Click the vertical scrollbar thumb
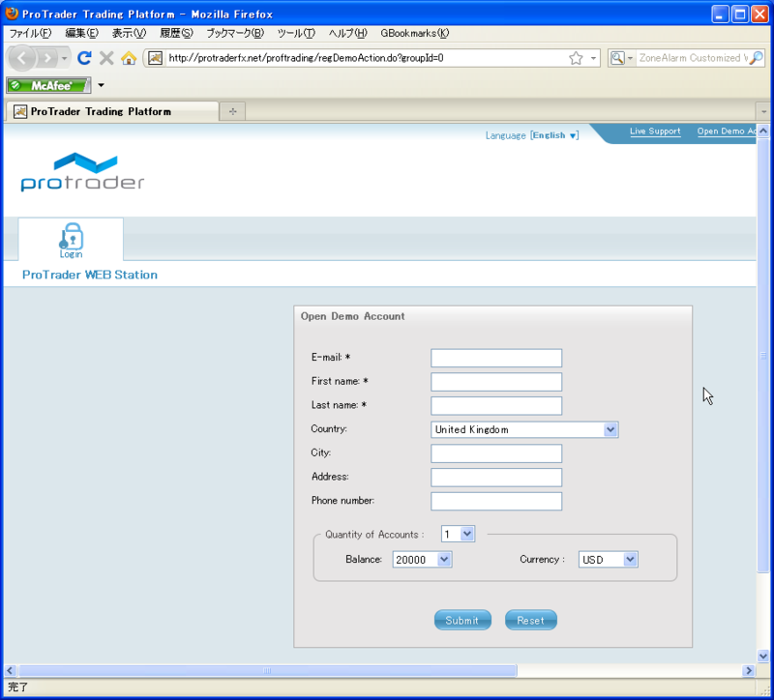Screen dimensions: 774x700 763,355
